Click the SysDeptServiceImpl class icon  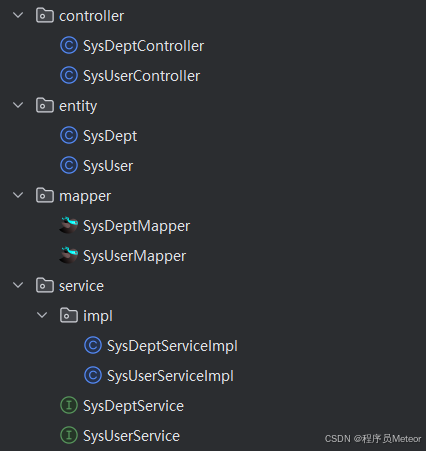93,346
